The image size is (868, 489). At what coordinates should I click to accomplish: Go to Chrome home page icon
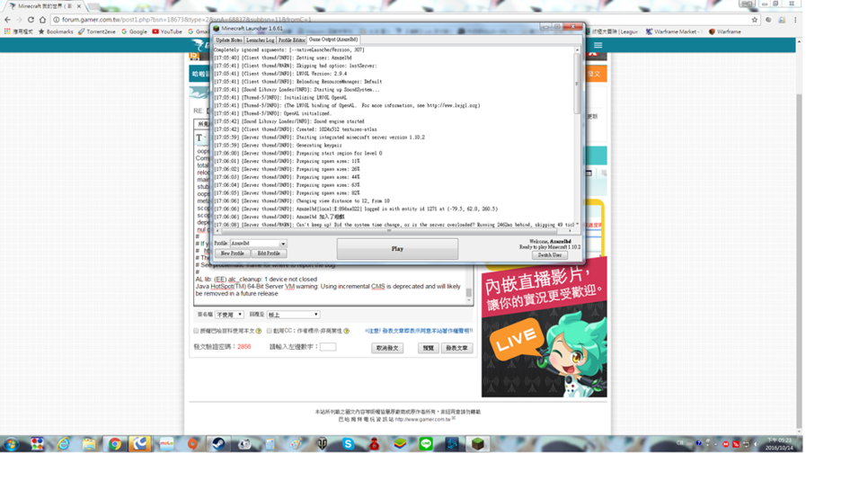click(x=42, y=20)
